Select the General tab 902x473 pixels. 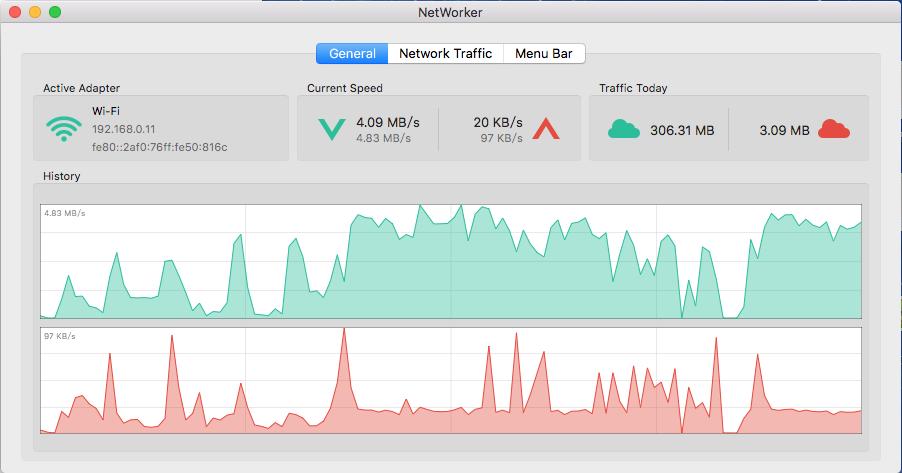click(352, 54)
